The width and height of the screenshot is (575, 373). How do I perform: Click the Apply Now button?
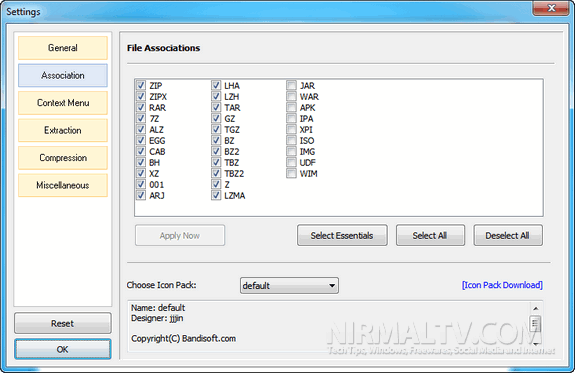(180, 235)
